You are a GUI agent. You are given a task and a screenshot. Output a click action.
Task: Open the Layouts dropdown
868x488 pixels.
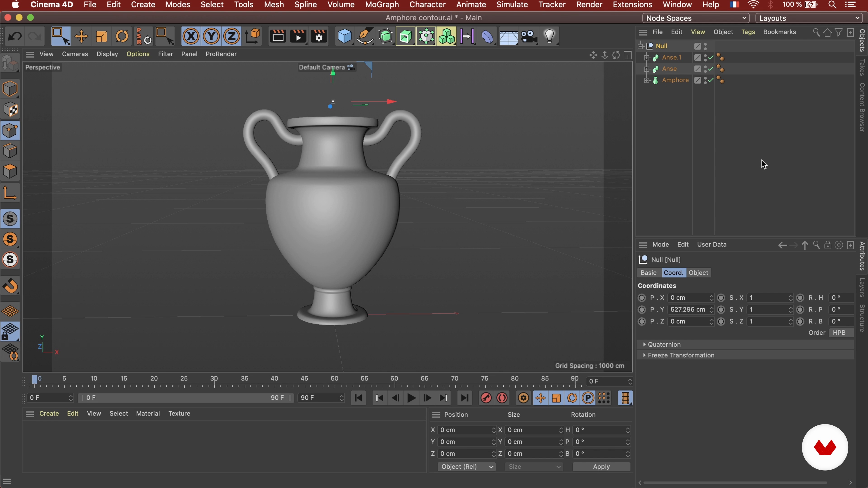pyautogui.click(x=809, y=18)
